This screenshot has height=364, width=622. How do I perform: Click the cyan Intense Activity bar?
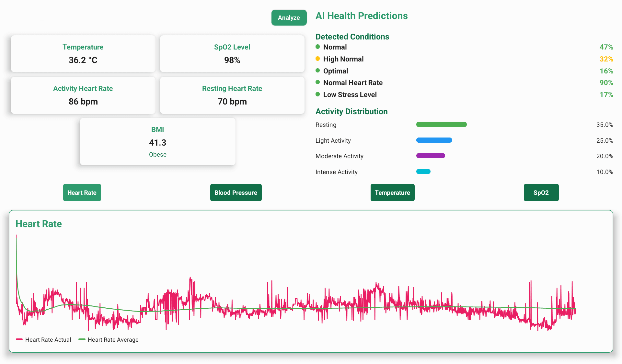[423, 171]
